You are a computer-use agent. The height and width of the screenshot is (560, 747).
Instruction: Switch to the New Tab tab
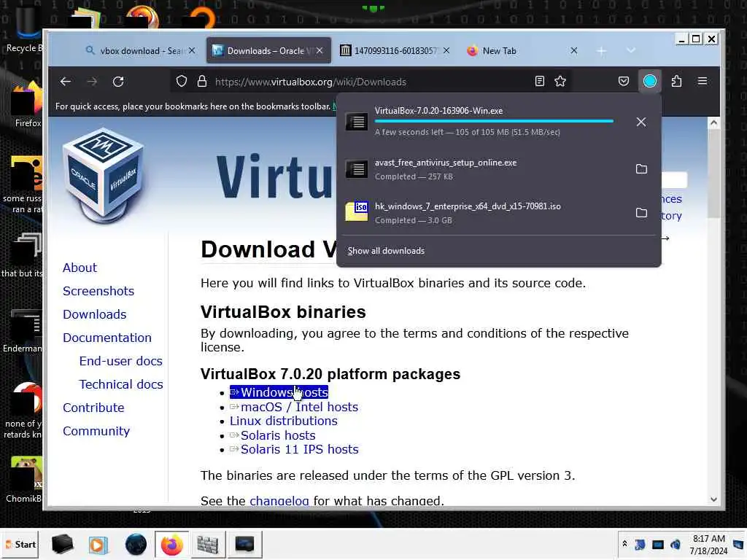click(522, 51)
